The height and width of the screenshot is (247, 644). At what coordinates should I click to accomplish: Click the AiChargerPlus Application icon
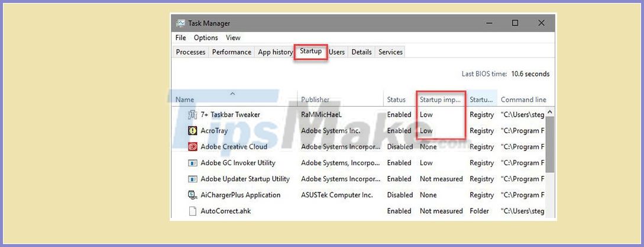pos(193,195)
